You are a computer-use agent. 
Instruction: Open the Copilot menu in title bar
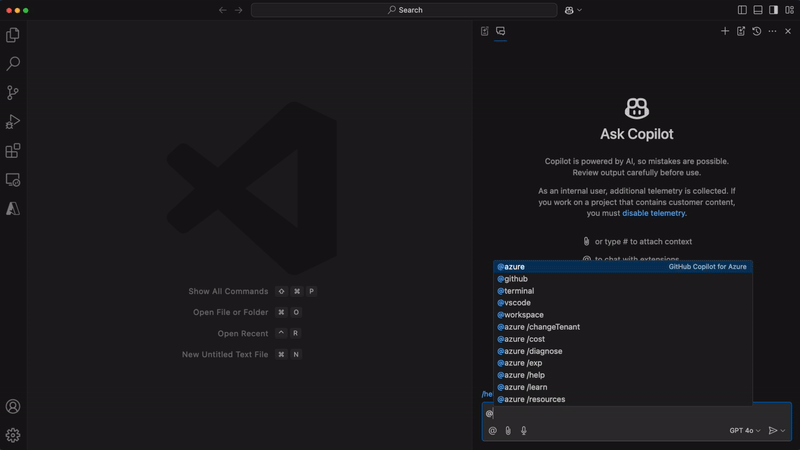[x=573, y=10]
